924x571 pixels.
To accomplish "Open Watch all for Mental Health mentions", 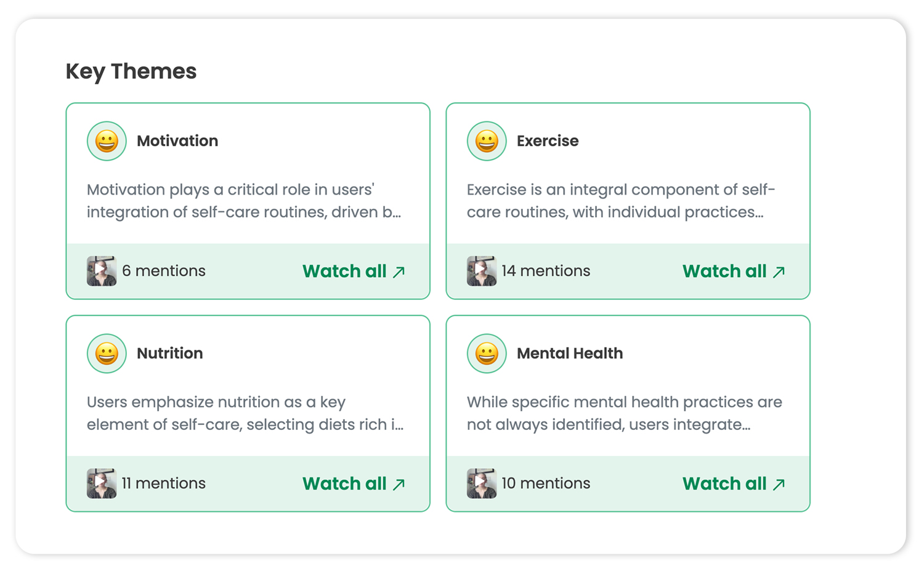I will coord(734,484).
